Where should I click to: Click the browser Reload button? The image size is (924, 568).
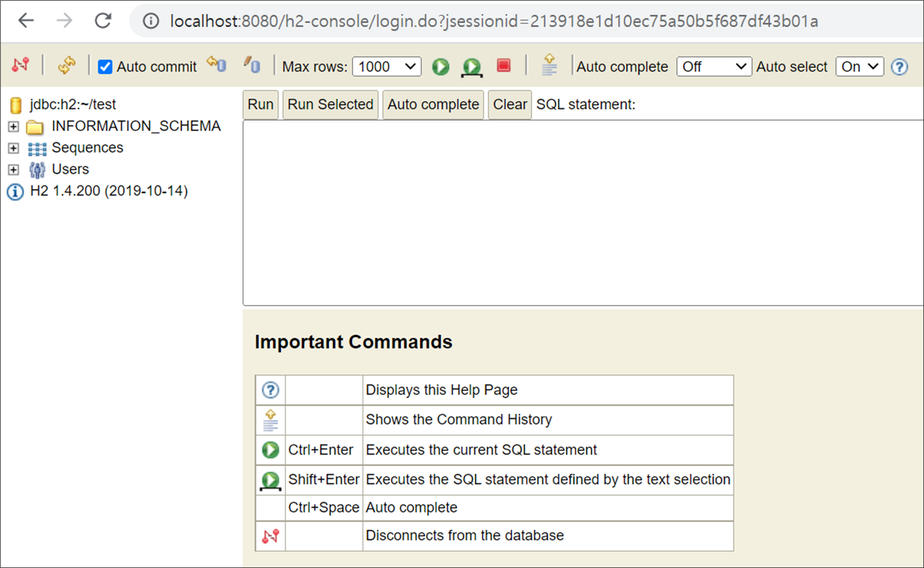[103, 20]
